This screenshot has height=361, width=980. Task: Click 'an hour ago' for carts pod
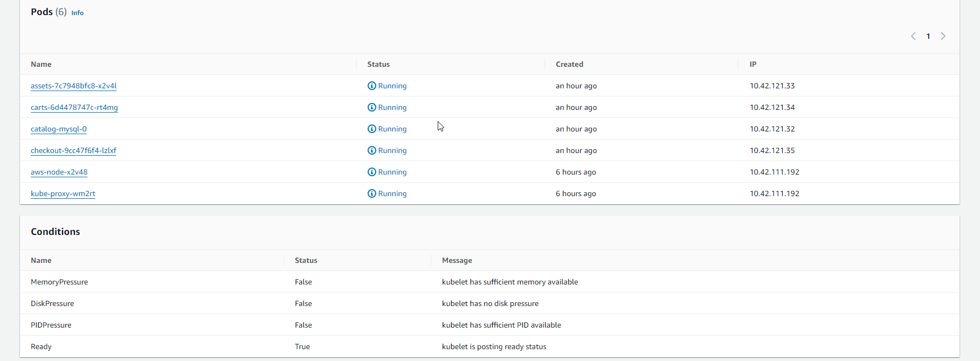click(576, 107)
